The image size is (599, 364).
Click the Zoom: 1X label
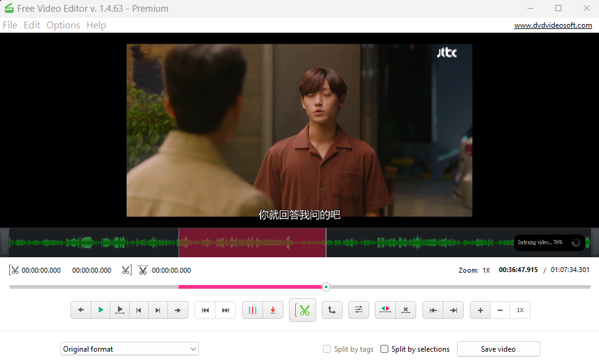474,270
